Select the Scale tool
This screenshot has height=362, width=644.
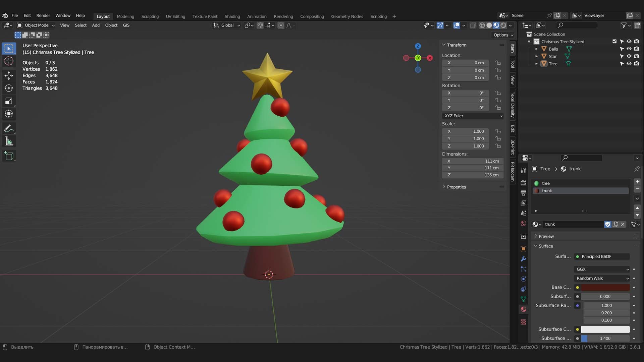(9, 101)
